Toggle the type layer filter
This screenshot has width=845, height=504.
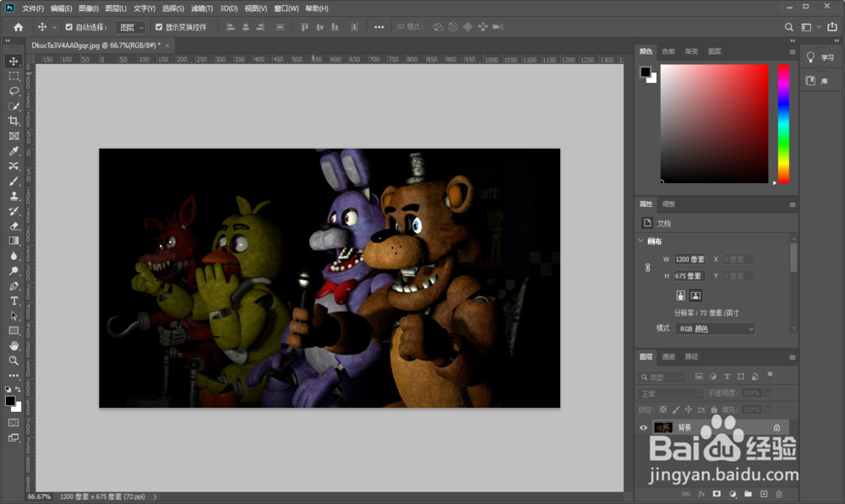[x=727, y=377]
